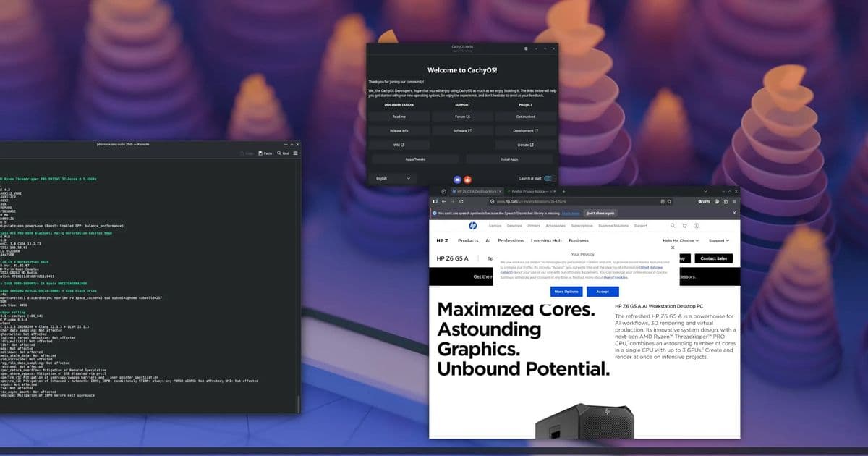Open Reddit icon in CachyOS Hello

tap(467, 179)
